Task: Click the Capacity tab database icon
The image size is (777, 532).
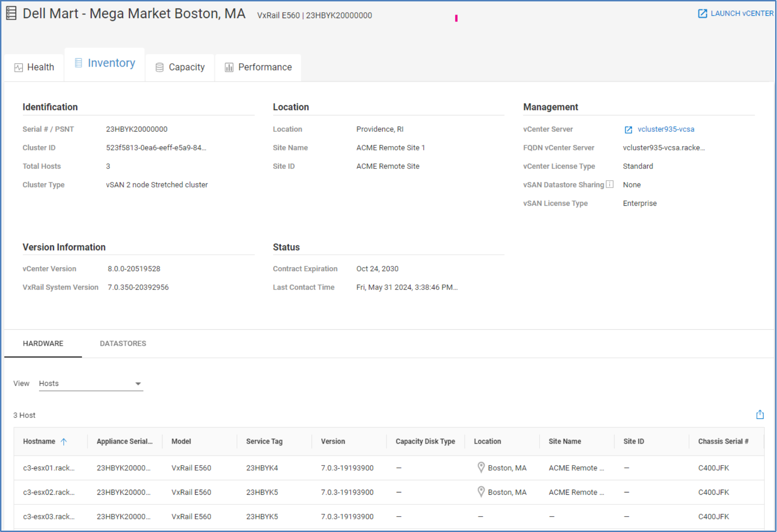Action: coord(160,67)
